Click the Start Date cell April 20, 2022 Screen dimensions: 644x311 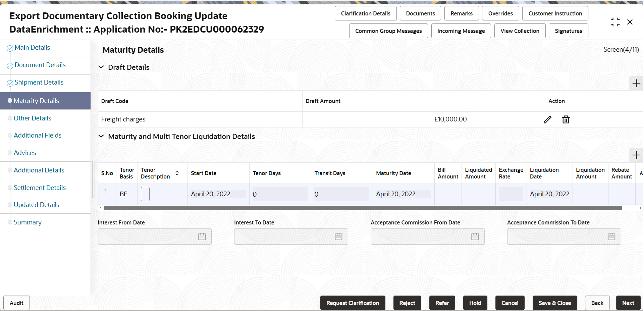coord(218,194)
